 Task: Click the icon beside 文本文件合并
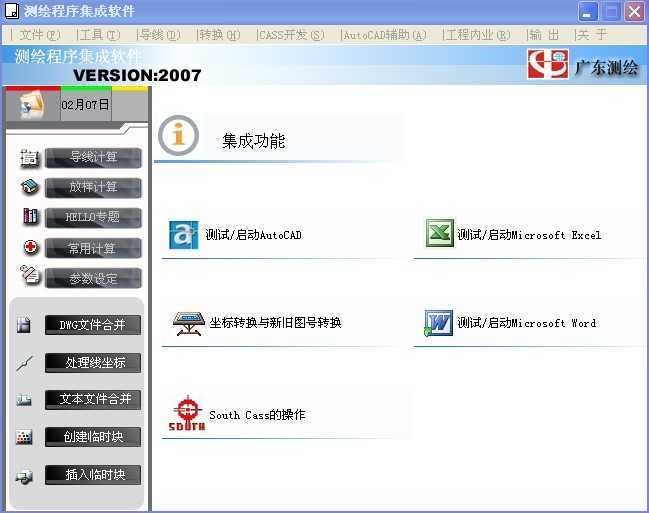click(x=24, y=400)
